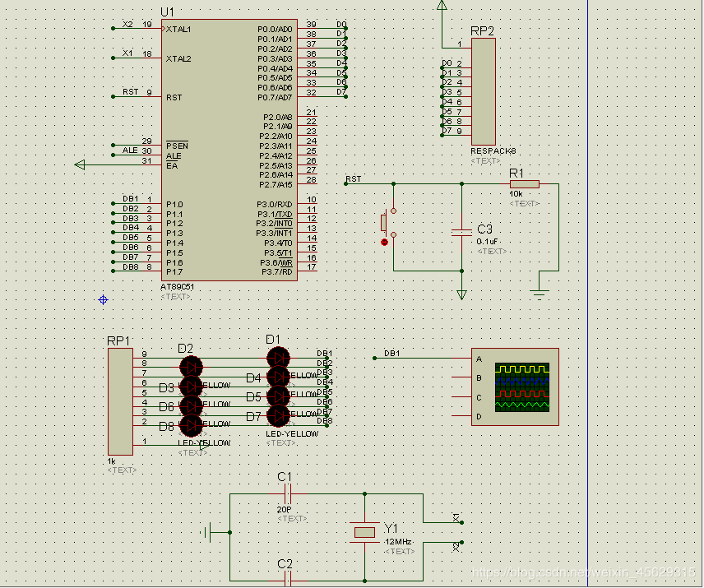This screenshot has width=704, height=588.
Task: Select the RP1 resistor pack body
Action: pos(120,401)
